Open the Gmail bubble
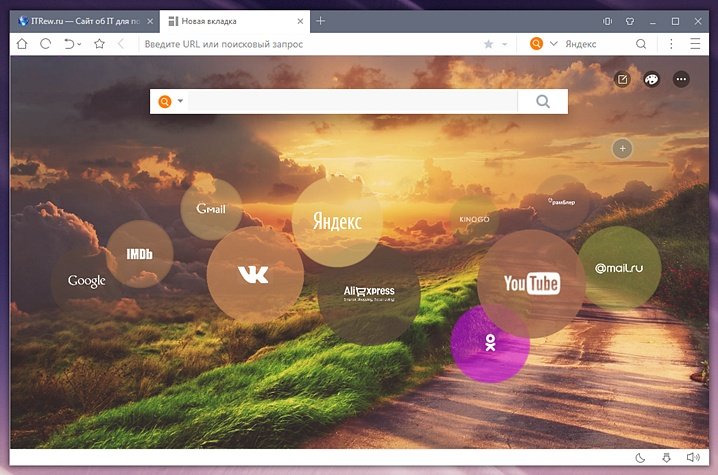 tap(211, 209)
